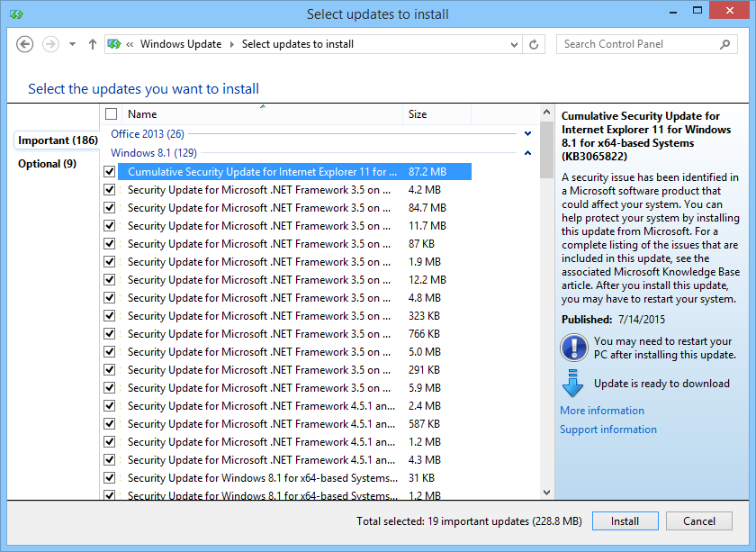Click the scroll up arrow of update list
The width and height of the screenshot is (756, 552).
point(546,112)
